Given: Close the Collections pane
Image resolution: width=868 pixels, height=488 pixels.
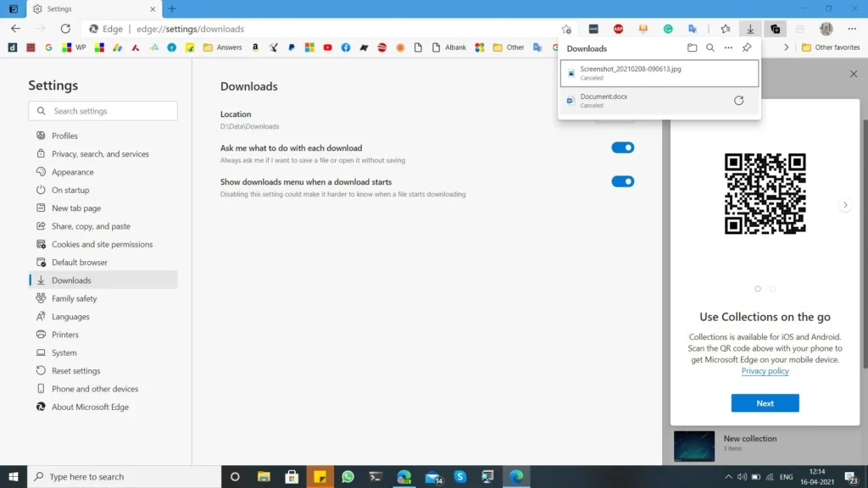Looking at the screenshot, I should point(854,75).
